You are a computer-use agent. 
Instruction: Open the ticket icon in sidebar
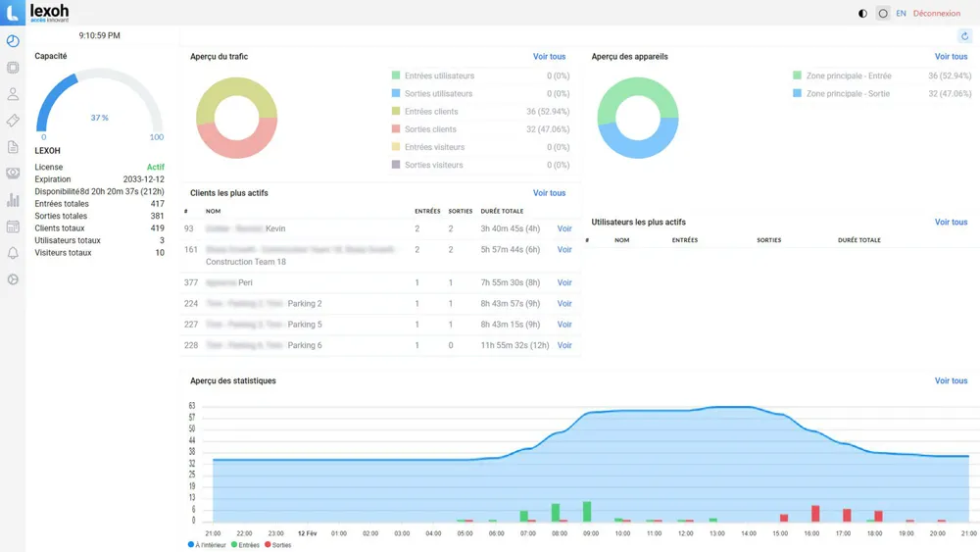point(13,121)
